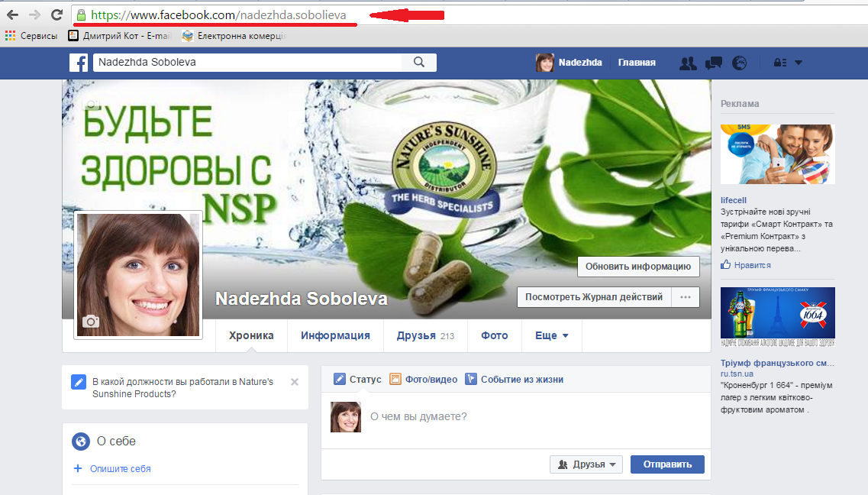Click the job position question text
Viewport: 868px width, 495px height.
click(x=182, y=387)
